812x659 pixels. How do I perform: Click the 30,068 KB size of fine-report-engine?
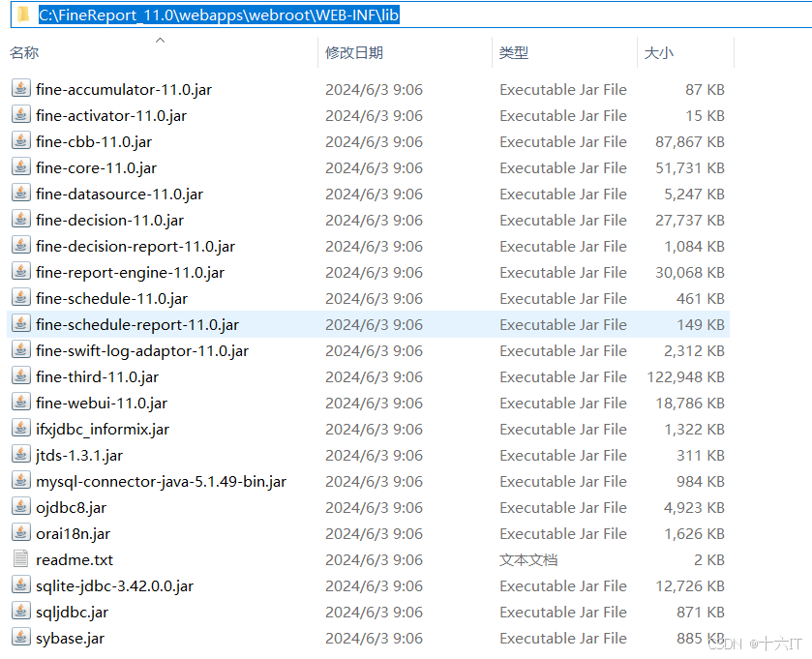pos(690,272)
